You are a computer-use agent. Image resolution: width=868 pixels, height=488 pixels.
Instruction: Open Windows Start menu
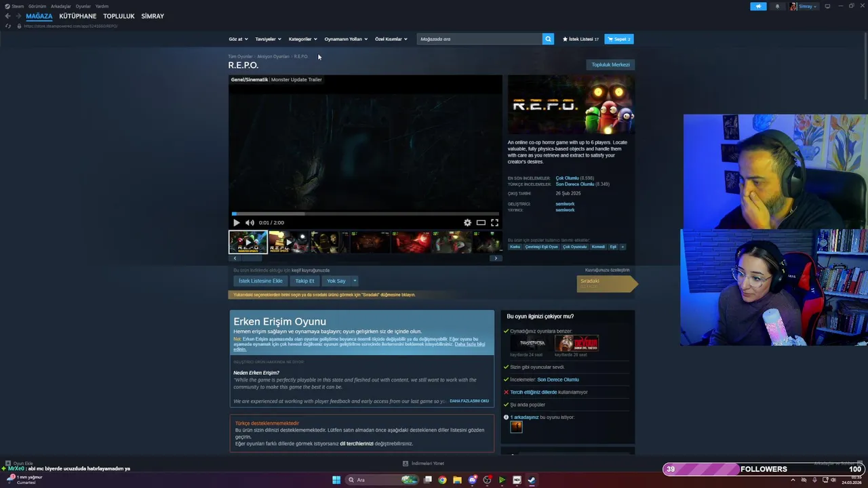coord(336,480)
